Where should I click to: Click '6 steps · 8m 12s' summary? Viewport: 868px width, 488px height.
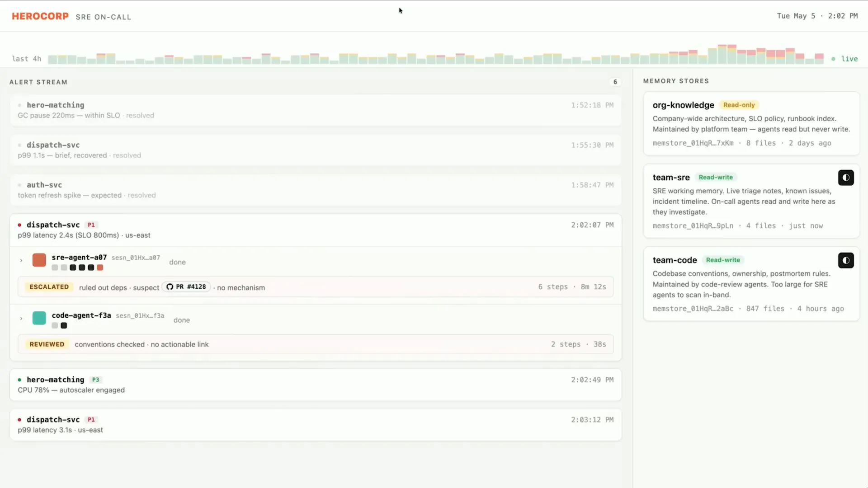click(x=572, y=287)
